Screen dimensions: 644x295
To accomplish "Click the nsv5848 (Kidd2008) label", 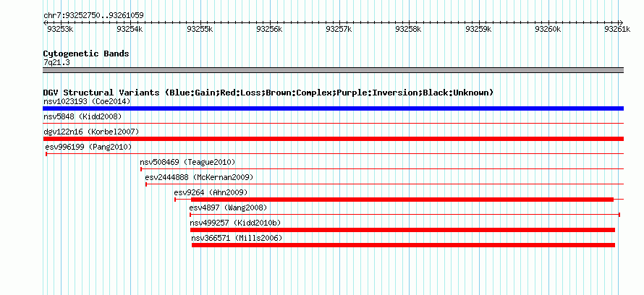I will point(82,116).
